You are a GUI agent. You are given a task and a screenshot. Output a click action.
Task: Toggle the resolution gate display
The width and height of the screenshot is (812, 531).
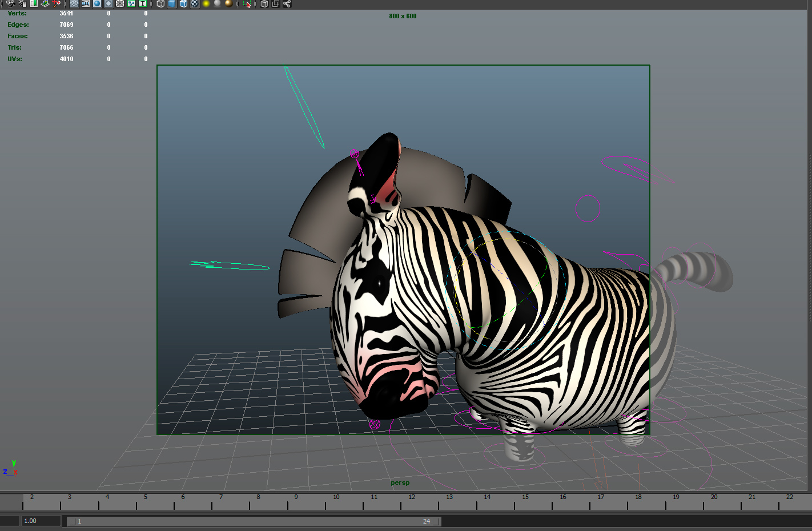(x=97, y=3)
